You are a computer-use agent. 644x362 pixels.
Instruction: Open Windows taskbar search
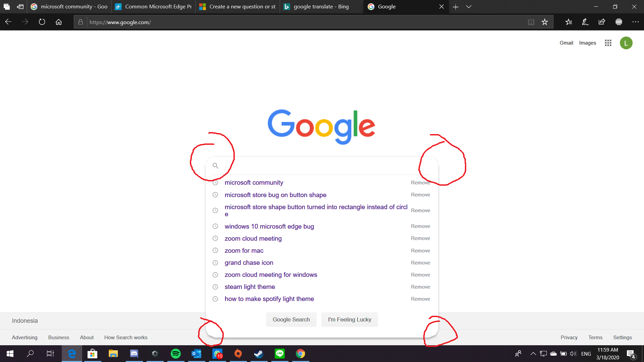pos(30,354)
